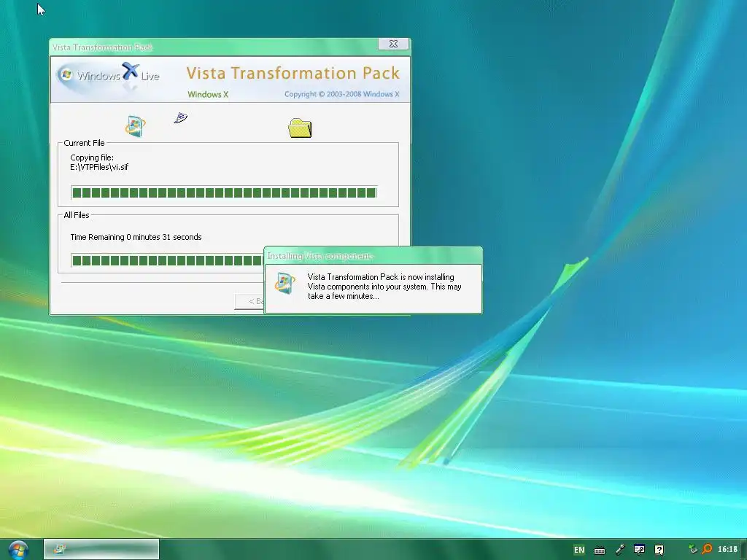Open the EN language indicator
Viewport: 747px width, 560px height.
pyautogui.click(x=578, y=550)
